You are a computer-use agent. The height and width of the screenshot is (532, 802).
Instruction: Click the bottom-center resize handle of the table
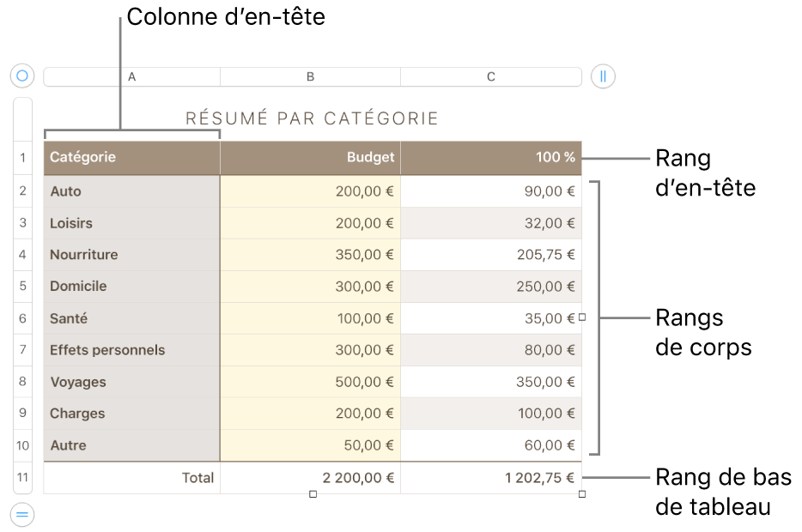[x=310, y=493]
